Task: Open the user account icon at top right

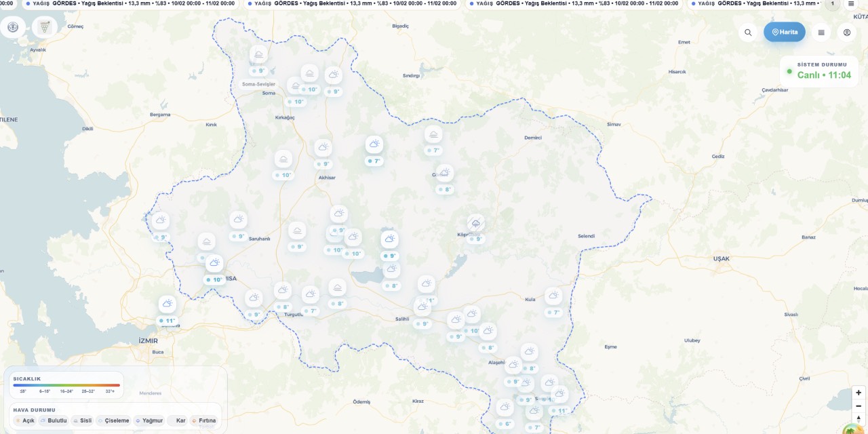Action: click(x=846, y=32)
